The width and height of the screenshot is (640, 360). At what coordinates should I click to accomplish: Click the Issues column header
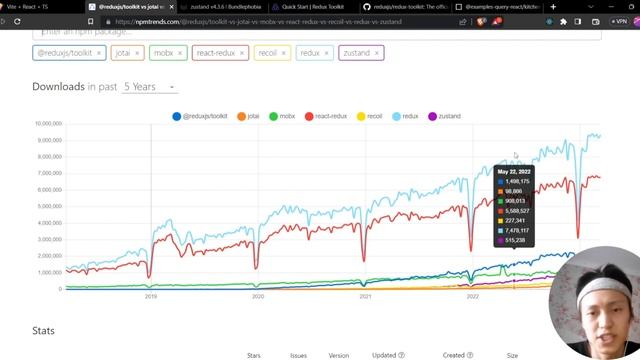[298, 356]
